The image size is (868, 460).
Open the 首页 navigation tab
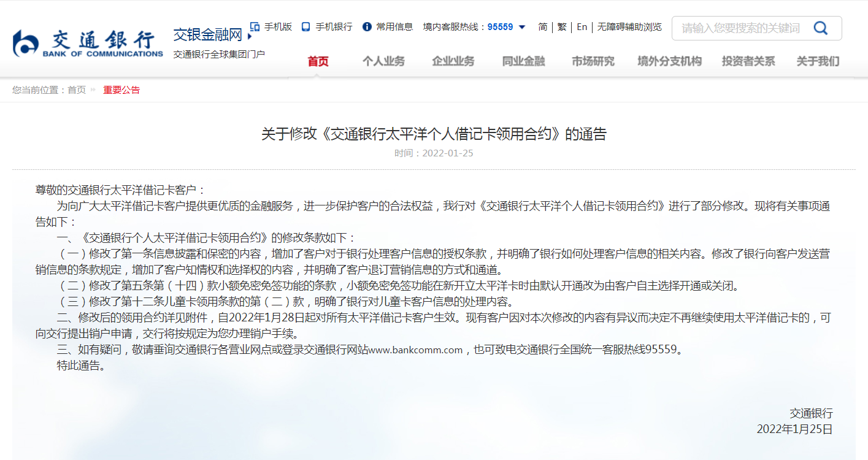[x=318, y=61]
